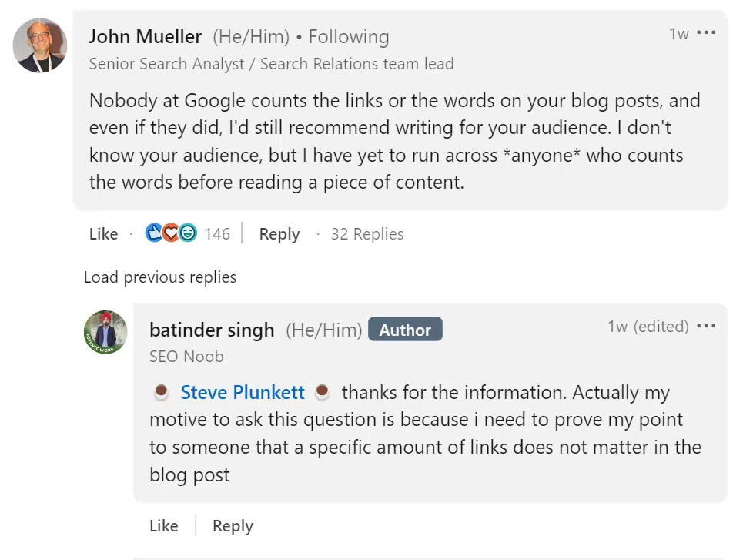Image resolution: width=743 pixels, height=560 pixels.
Task: Click the coffee emoji after Steve Plunkett mention
Action: [322, 392]
